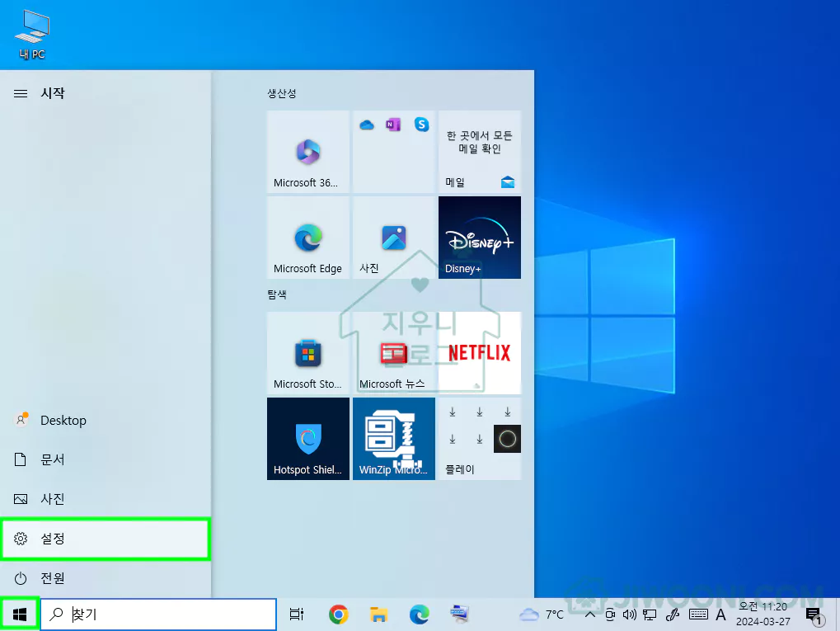Show hidden system tray icons chevron
The height and width of the screenshot is (631, 840).
click(x=589, y=615)
